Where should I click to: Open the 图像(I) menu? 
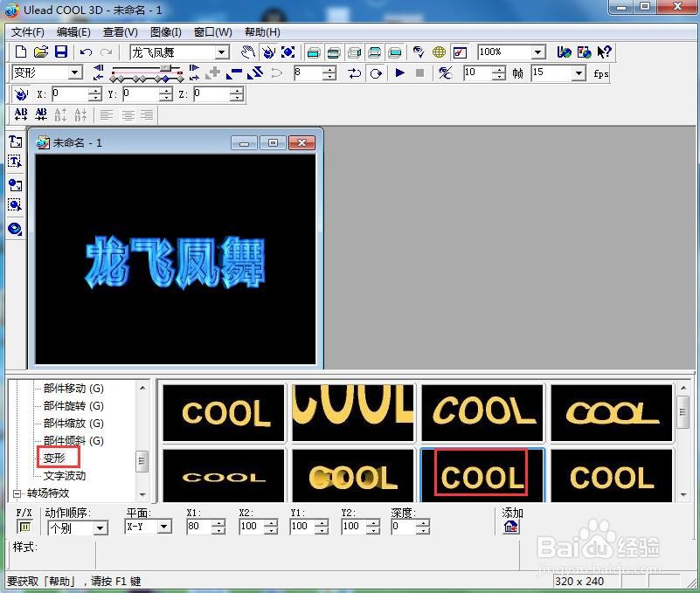pyautogui.click(x=166, y=32)
